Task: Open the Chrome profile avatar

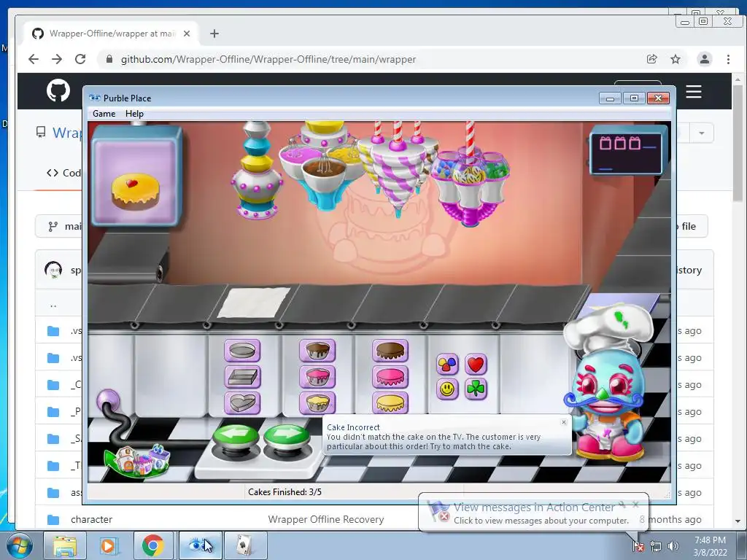Action: pos(704,59)
